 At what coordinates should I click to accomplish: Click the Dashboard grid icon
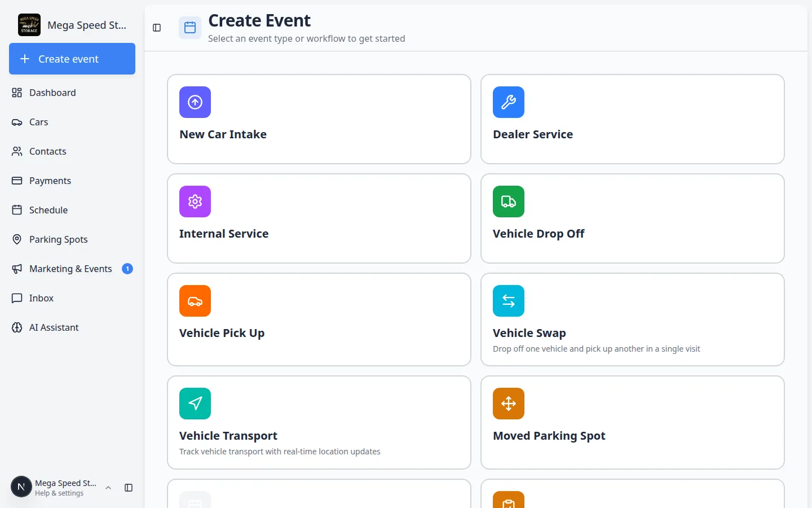(17, 93)
